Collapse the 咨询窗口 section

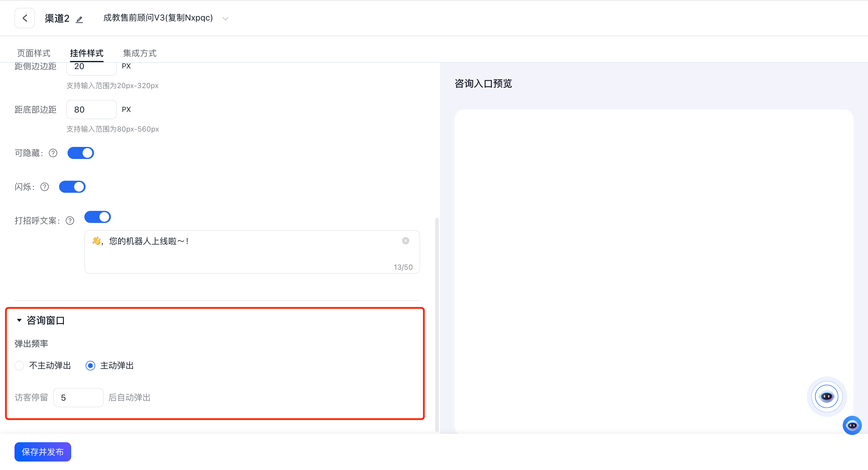point(19,320)
